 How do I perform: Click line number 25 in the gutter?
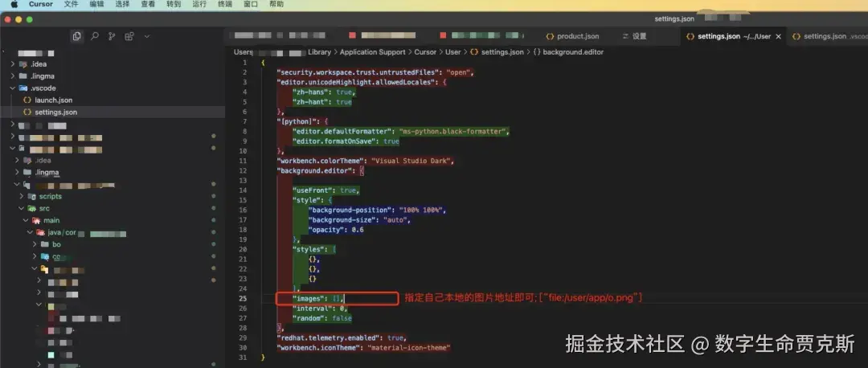pyautogui.click(x=243, y=299)
